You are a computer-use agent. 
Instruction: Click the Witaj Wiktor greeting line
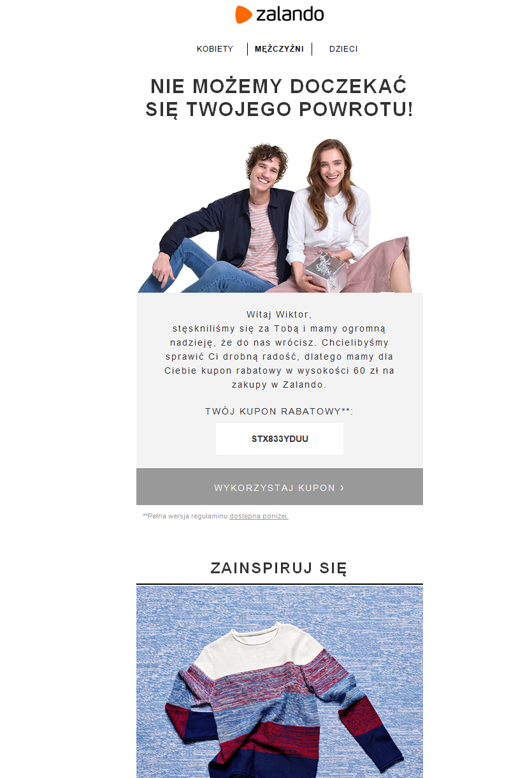tap(279, 314)
